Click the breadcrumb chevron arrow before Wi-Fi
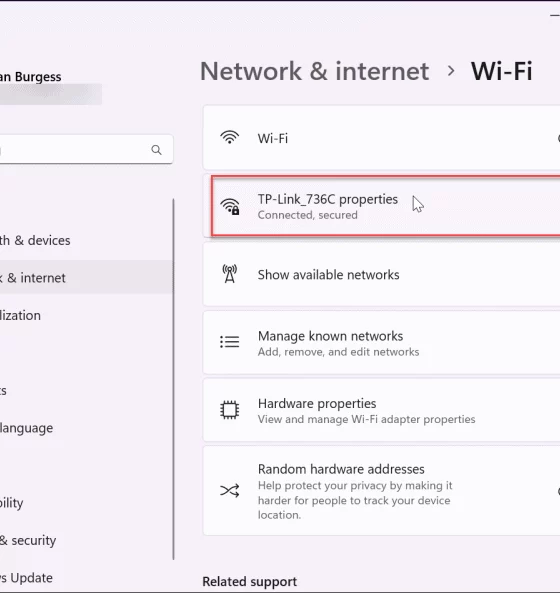 pos(450,71)
